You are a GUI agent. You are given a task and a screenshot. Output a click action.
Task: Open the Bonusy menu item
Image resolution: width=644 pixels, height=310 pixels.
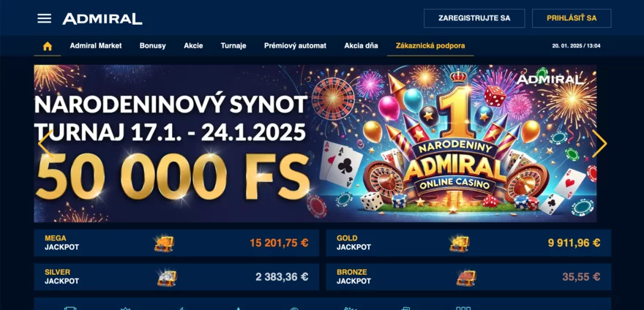tap(152, 46)
